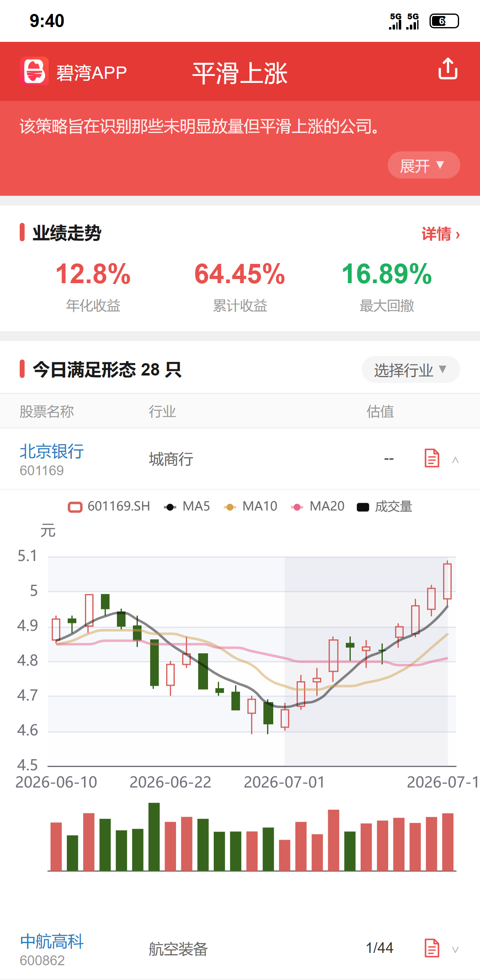
Task: Open the 选择行业 industry dropdown
Action: [411, 369]
